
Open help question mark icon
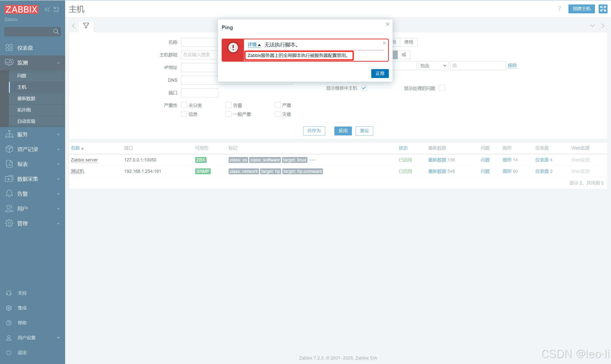pyautogui.click(x=559, y=9)
